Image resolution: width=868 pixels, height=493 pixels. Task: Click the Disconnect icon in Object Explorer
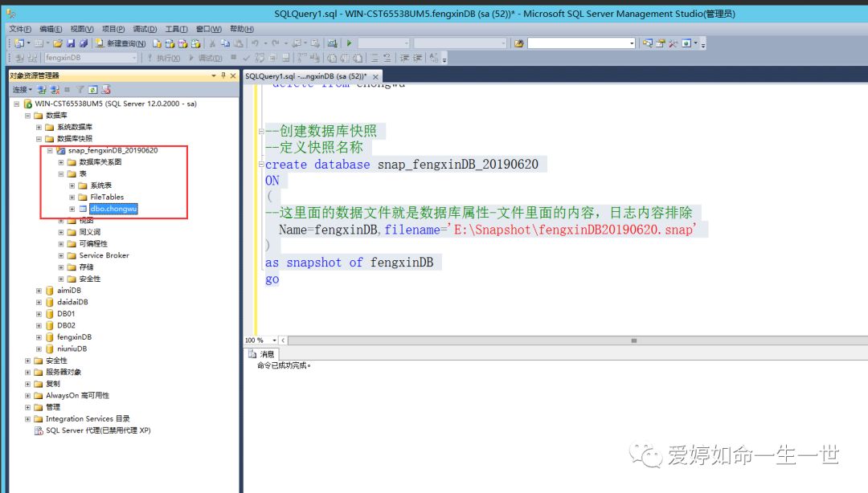[x=55, y=90]
